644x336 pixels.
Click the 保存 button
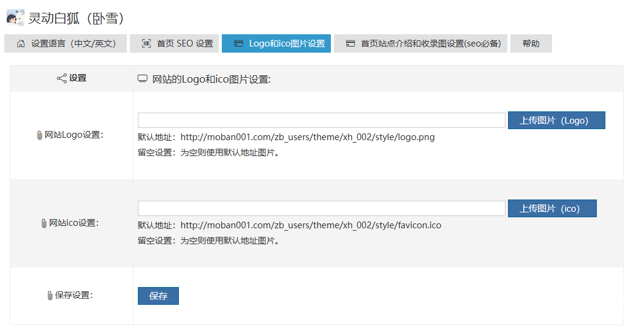[158, 296]
